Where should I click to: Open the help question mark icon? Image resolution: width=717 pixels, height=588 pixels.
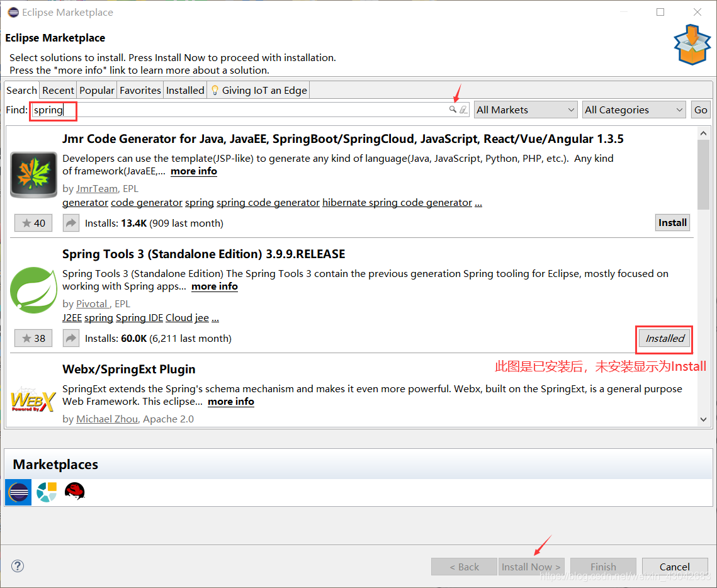[x=17, y=566]
